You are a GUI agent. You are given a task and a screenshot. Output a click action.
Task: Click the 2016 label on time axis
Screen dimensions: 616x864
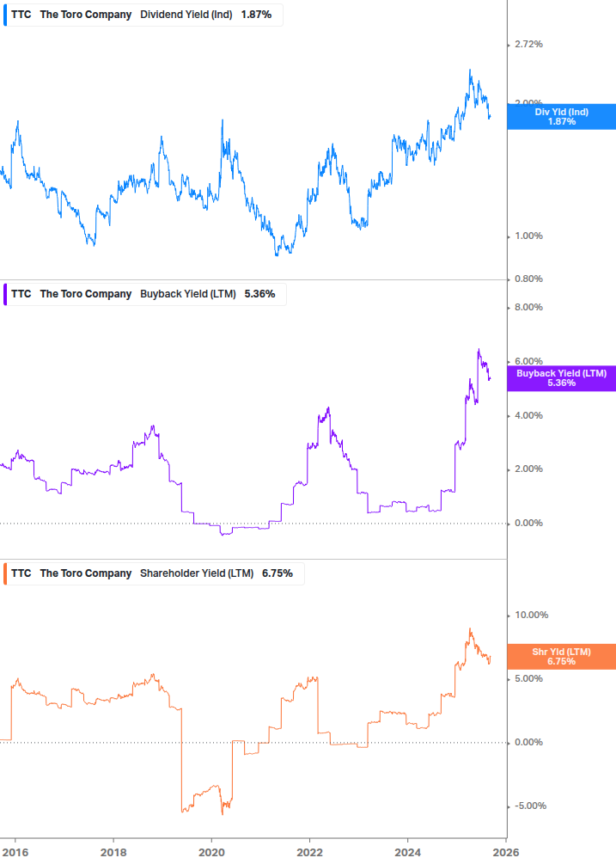pyautogui.click(x=15, y=853)
